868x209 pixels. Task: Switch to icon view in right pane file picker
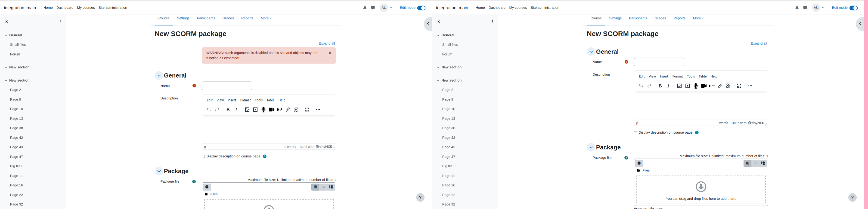pyautogui.click(x=747, y=163)
